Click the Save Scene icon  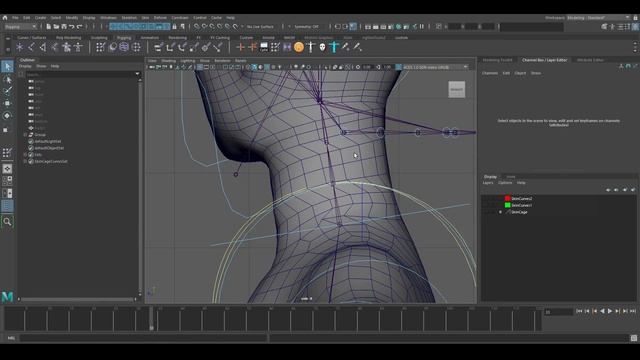pyautogui.click(x=64, y=27)
